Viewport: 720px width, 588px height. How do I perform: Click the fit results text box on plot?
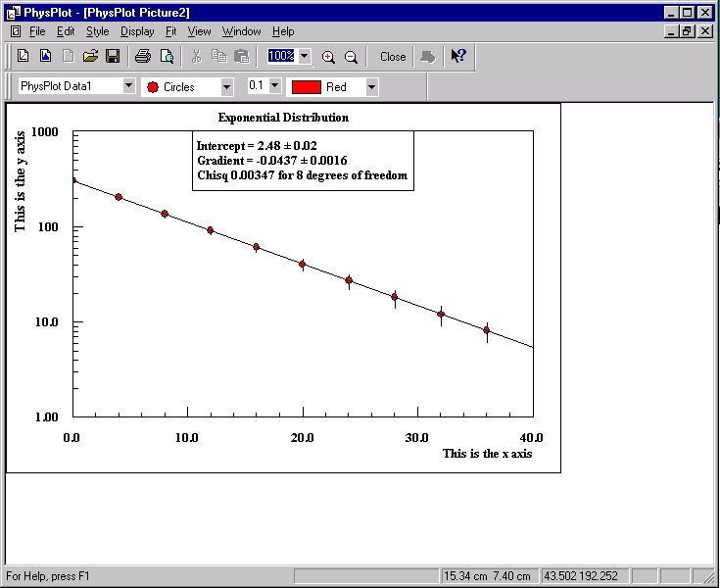pos(302,161)
